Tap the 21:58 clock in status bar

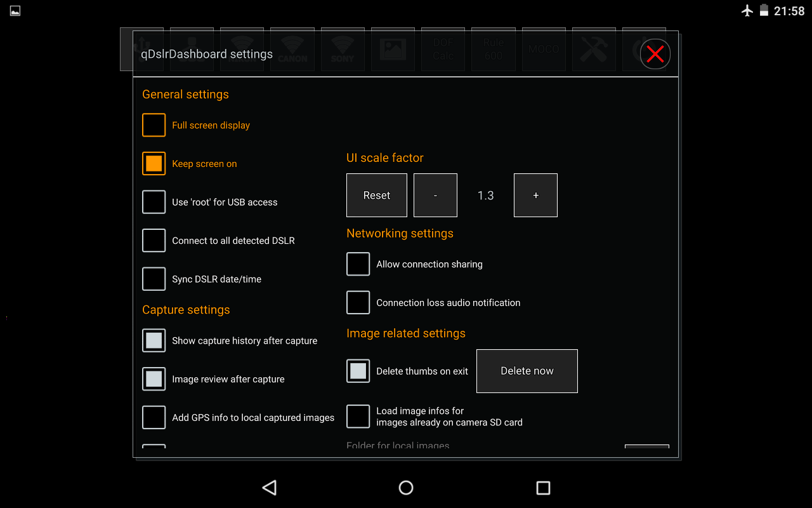pyautogui.click(x=789, y=11)
